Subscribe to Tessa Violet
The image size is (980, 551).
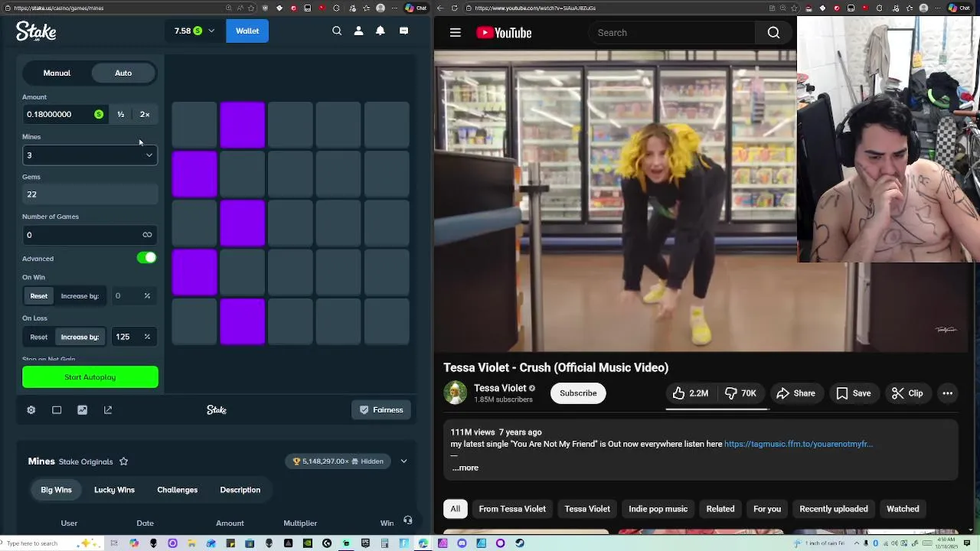(x=578, y=393)
